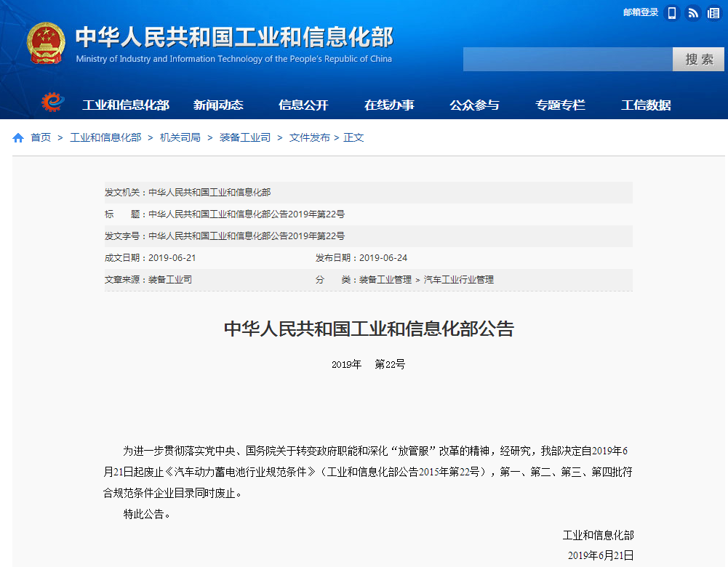Click the orange gear e-logo icon

point(52,102)
